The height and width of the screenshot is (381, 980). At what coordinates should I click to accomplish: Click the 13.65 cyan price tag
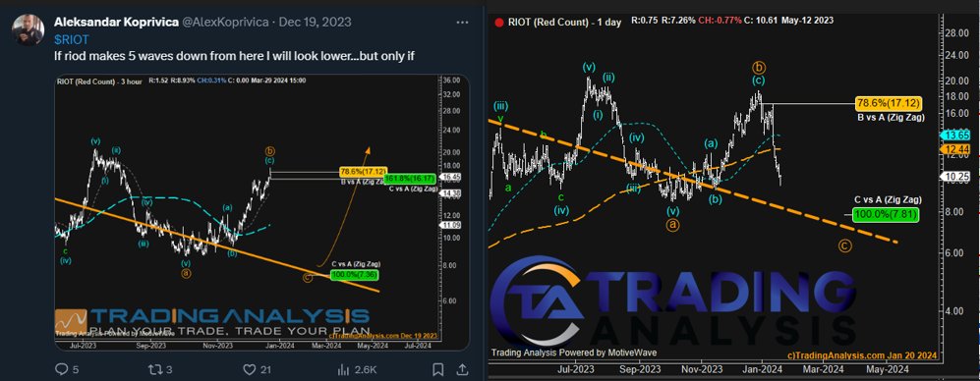click(956, 135)
